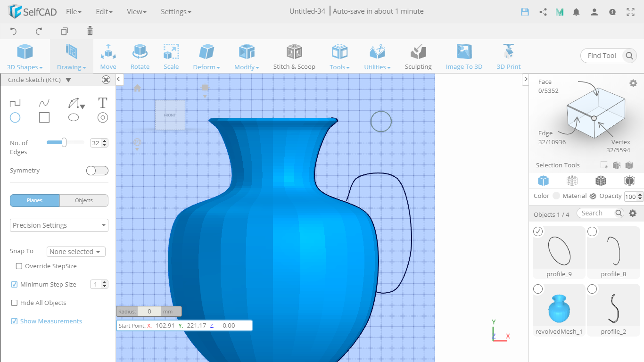Open the Snap To dropdown

[75, 251]
